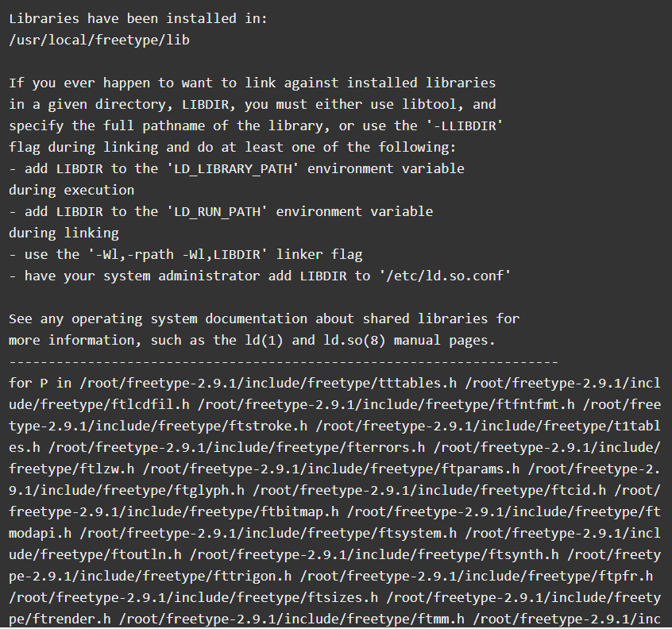This screenshot has height=629, width=672.
Task: Click the 'ftmm.h' header filename
Action: click(x=441, y=619)
